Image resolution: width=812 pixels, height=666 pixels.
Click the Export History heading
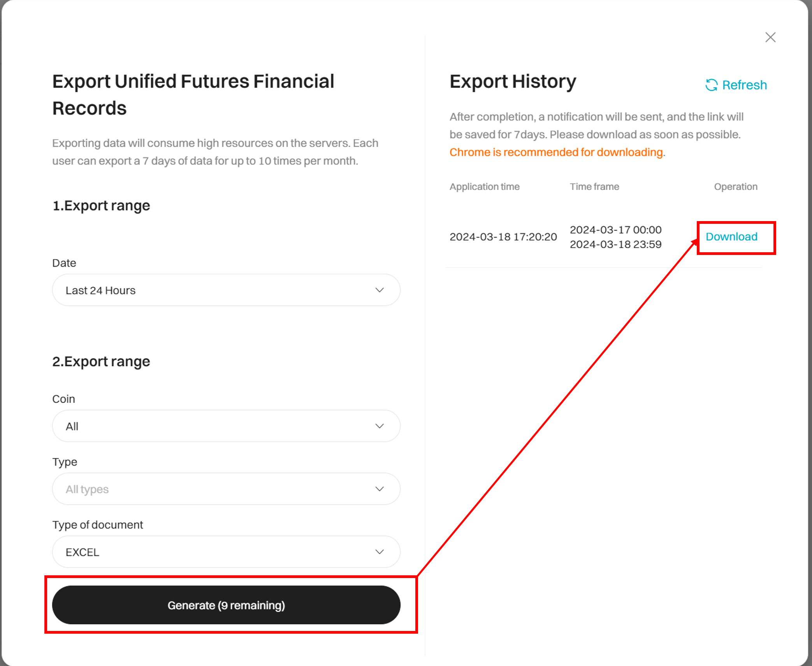coord(513,81)
